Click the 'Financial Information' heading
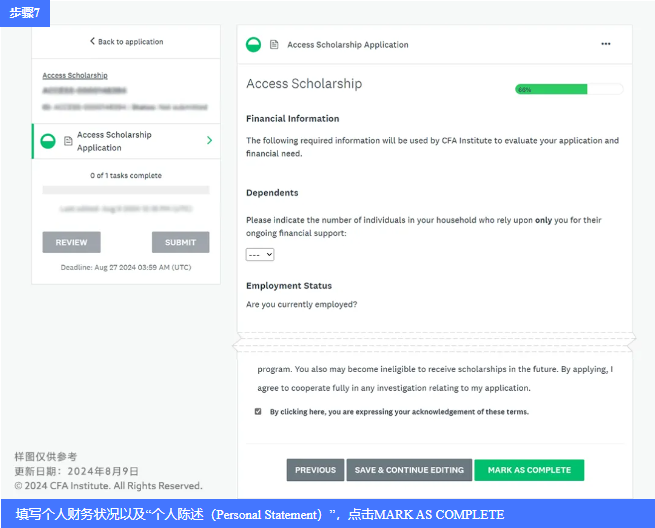 tap(293, 119)
